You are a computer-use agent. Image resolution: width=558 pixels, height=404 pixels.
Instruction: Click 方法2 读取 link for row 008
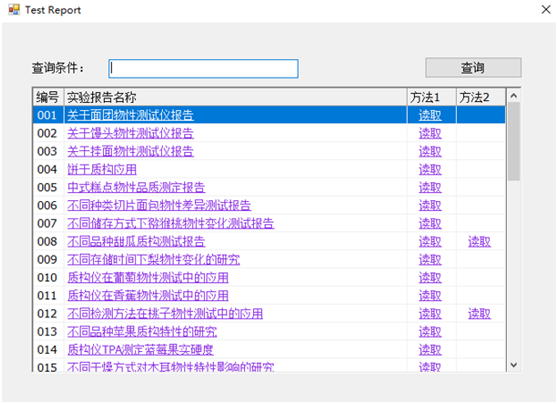tap(479, 242)
